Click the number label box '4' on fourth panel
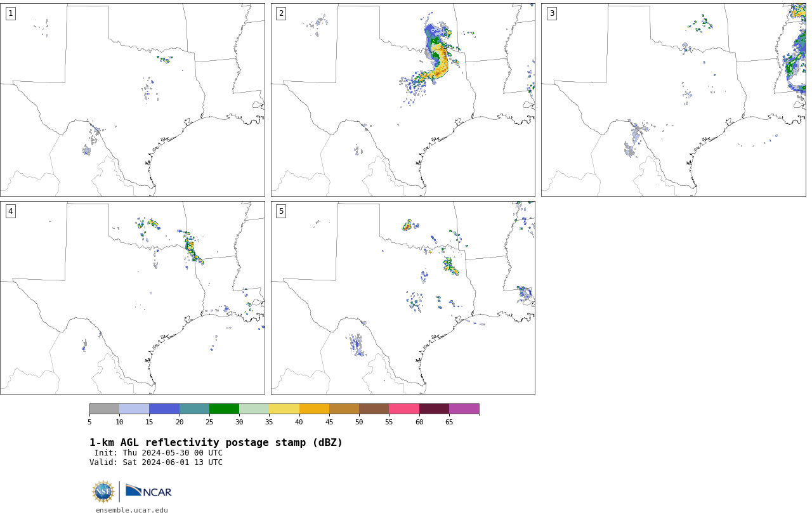 [x=10, y=211]
